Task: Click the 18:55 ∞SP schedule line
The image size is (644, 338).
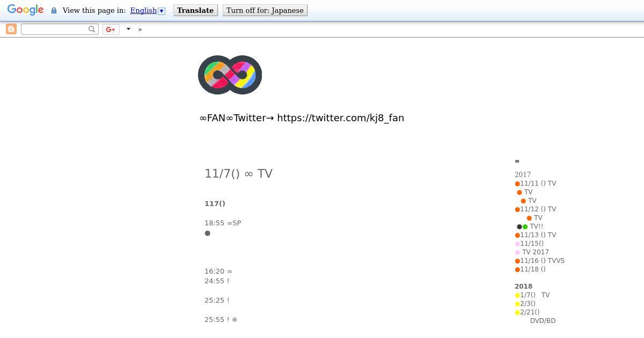Action: (223, 223)
